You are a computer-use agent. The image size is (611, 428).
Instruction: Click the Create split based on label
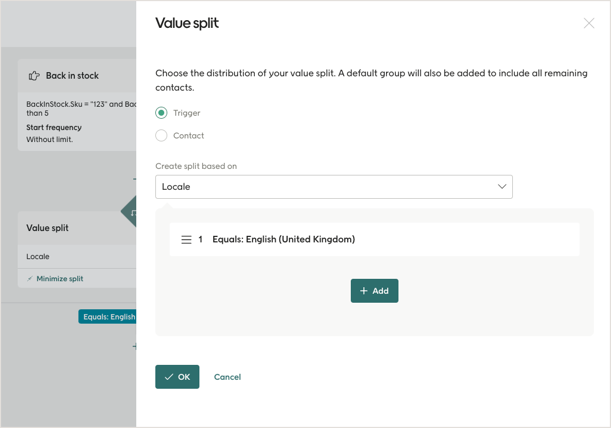(x=196, y=166)
